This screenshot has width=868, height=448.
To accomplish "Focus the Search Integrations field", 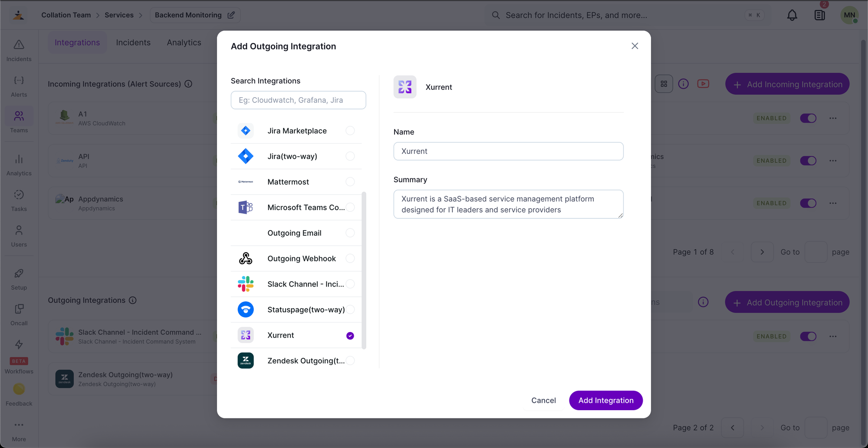I will point(299,100).
